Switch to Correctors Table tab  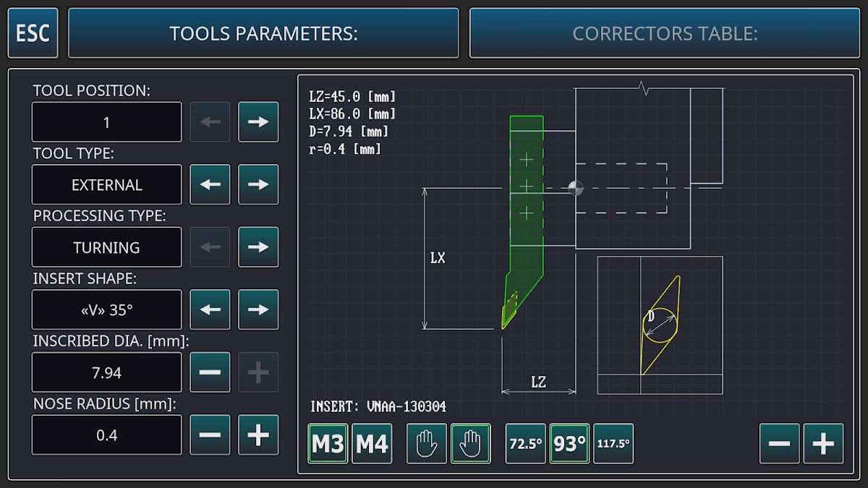pyautogui.click(x=665, y=33)
